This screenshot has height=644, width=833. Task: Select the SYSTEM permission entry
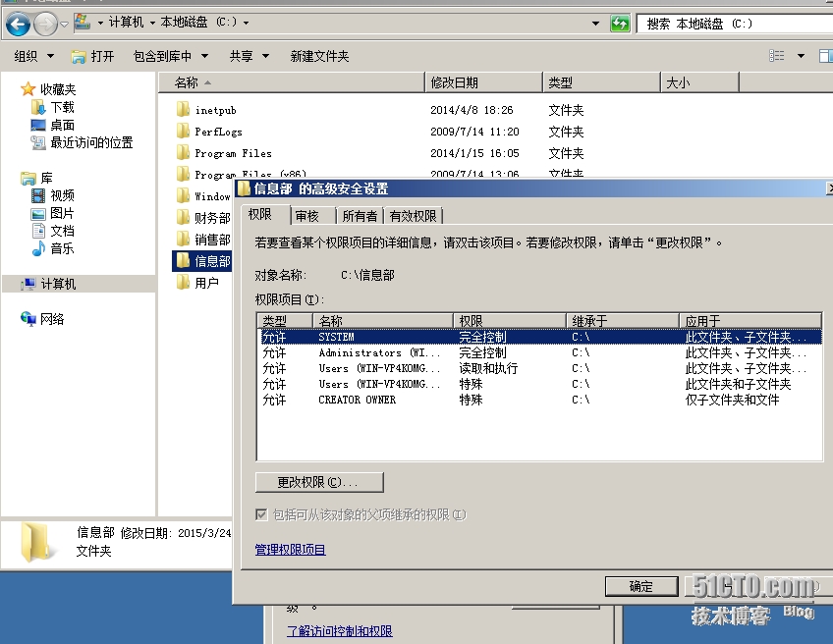541,337
